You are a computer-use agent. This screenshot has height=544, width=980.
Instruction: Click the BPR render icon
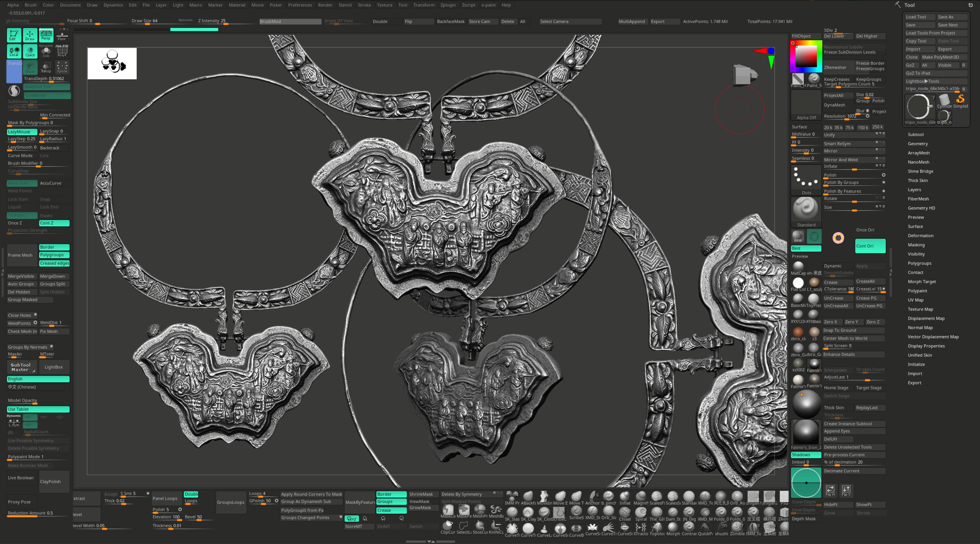[x=798, y=237]
